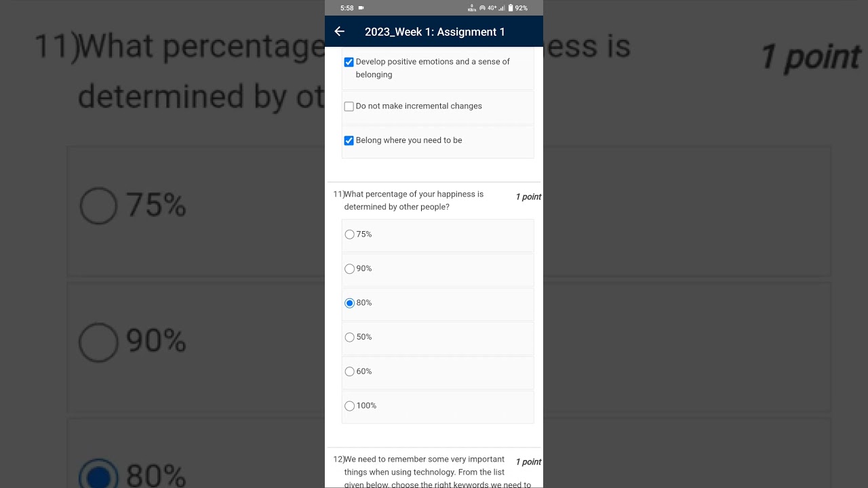868x488 pixels.
Task: Uncheck 'Belong where you need to be'
Action: point(349,141)
